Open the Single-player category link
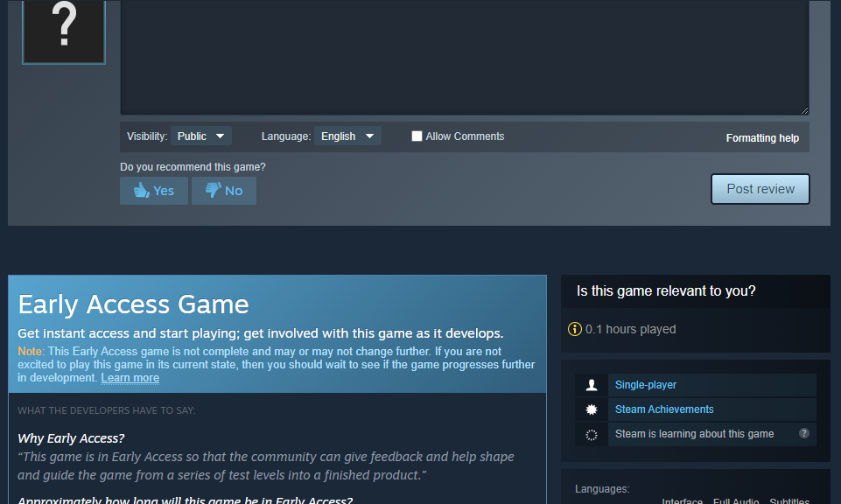The height and width of the screenshot is (504, 841). (645, 385)
